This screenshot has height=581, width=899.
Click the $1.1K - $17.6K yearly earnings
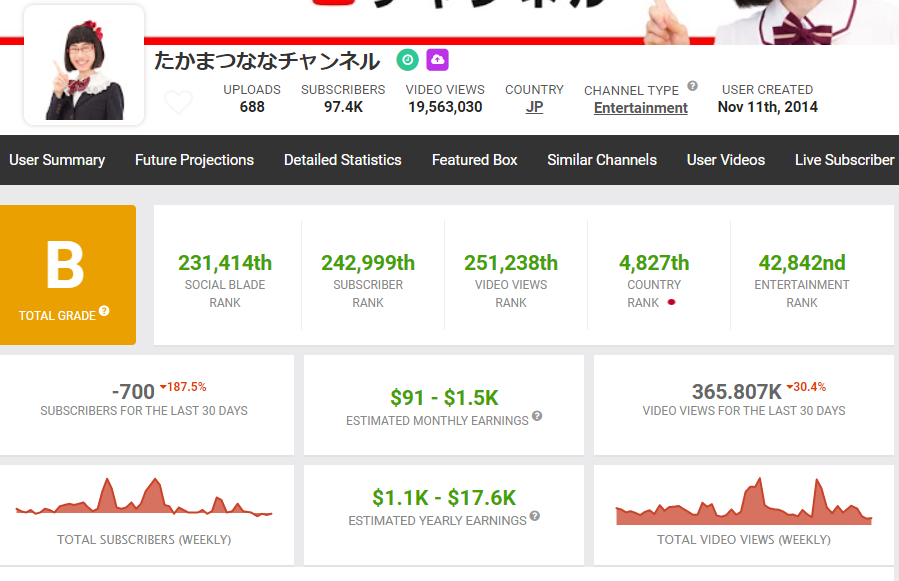pyautogui.click(x=444, y=498)
